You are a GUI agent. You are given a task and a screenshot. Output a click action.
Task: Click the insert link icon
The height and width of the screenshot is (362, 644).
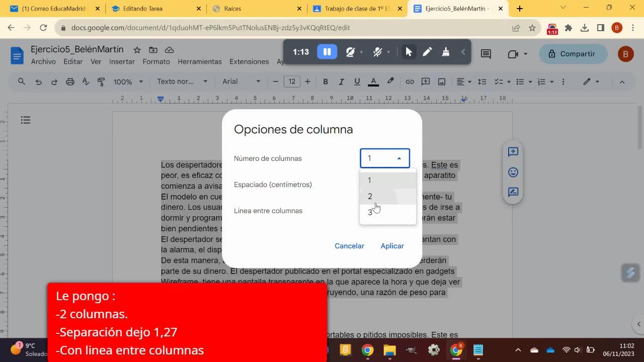(410, 81)
